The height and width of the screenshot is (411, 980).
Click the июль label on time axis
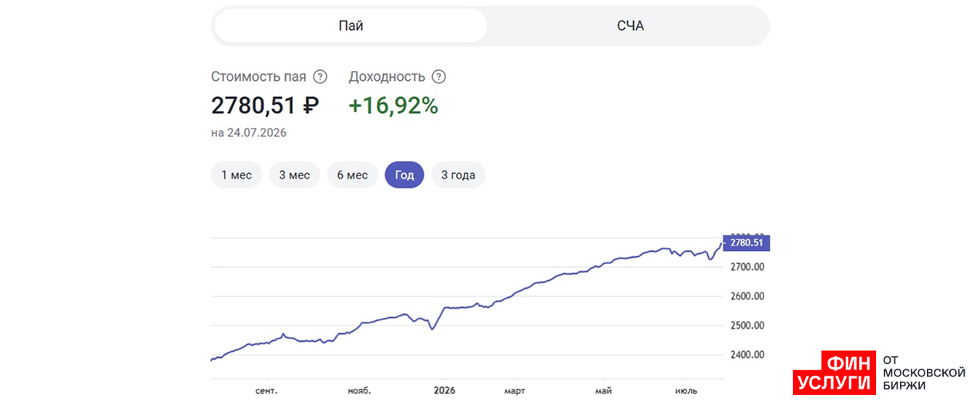click(x=686, y=391)
